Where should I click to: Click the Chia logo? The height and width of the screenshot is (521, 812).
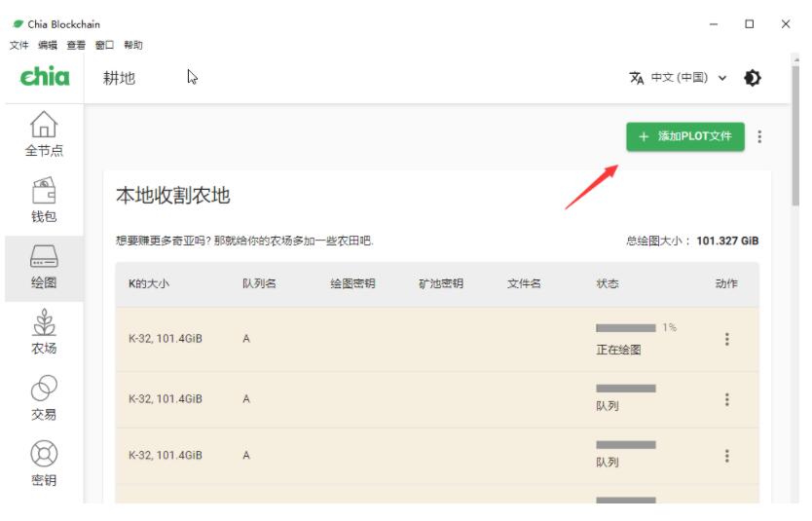[x=44, y=78]
